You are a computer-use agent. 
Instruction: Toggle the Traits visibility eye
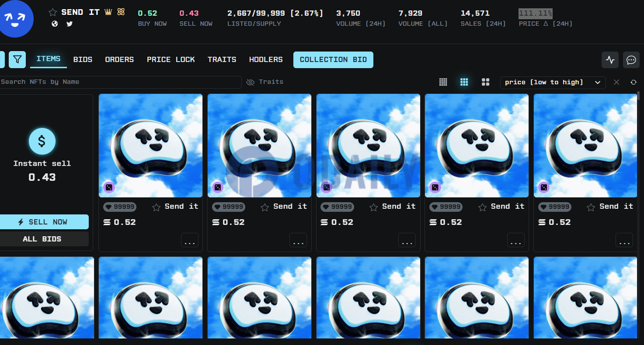pyautogui.click(x=251, y=82)
